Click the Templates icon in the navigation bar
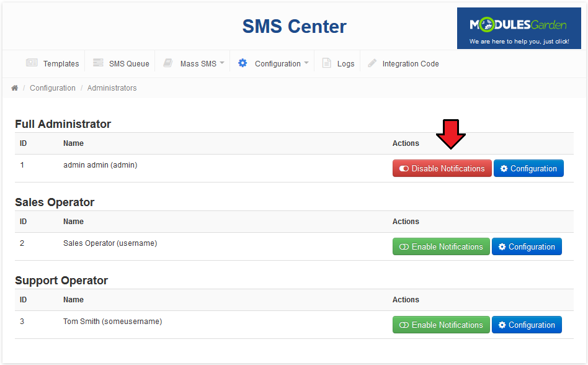This screenshot has height=365, width=588. click(x=32, y=63)
